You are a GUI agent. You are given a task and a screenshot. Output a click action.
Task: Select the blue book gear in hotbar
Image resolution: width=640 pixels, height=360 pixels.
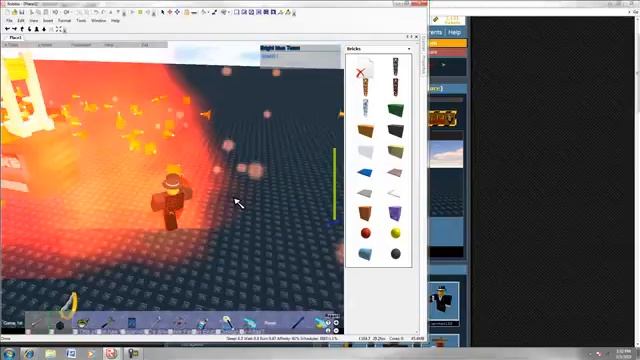131,323
